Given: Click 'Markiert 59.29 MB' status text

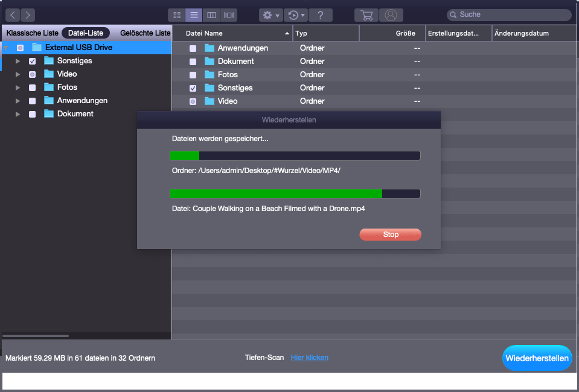Looking at the screenshot, I should tap(80, 358).
